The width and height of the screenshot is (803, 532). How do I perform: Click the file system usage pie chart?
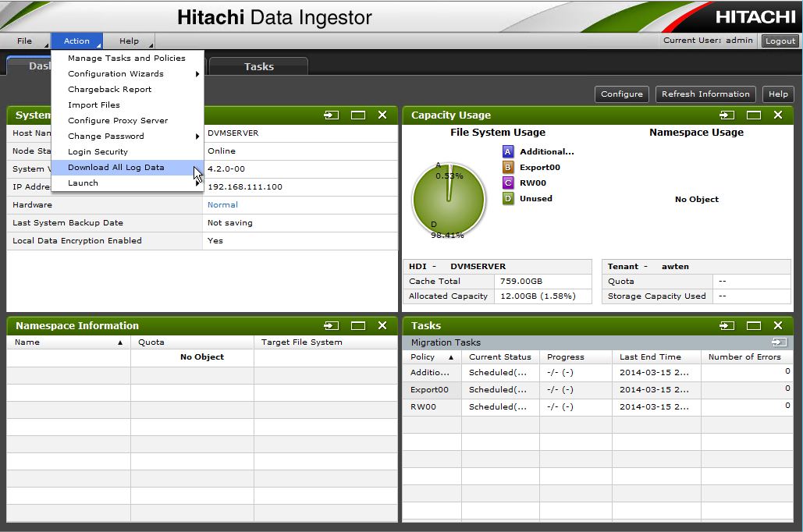click(449, 199)
